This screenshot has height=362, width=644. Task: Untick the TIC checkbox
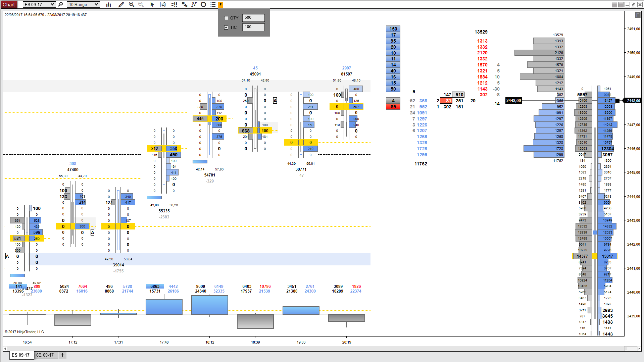click(x=226, y=28)
